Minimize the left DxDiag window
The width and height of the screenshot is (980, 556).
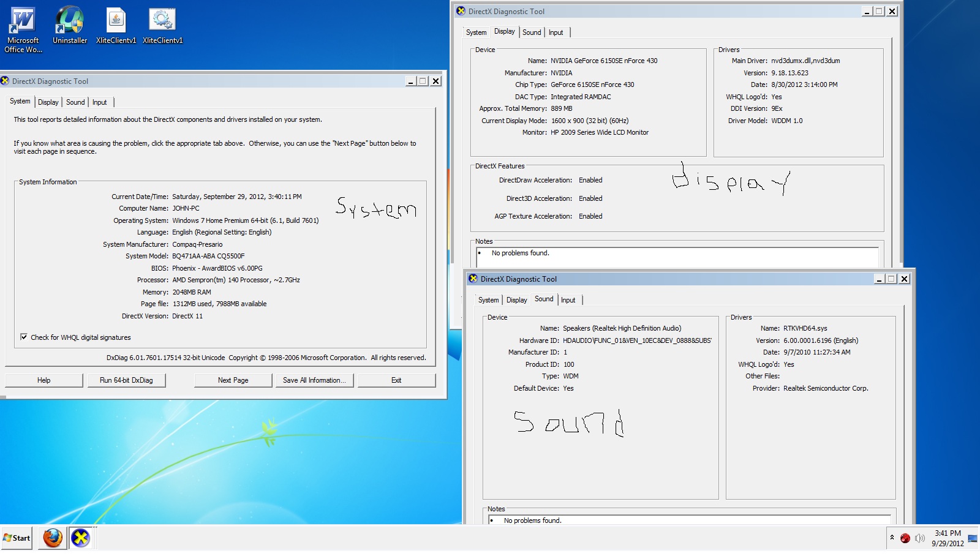410,81
